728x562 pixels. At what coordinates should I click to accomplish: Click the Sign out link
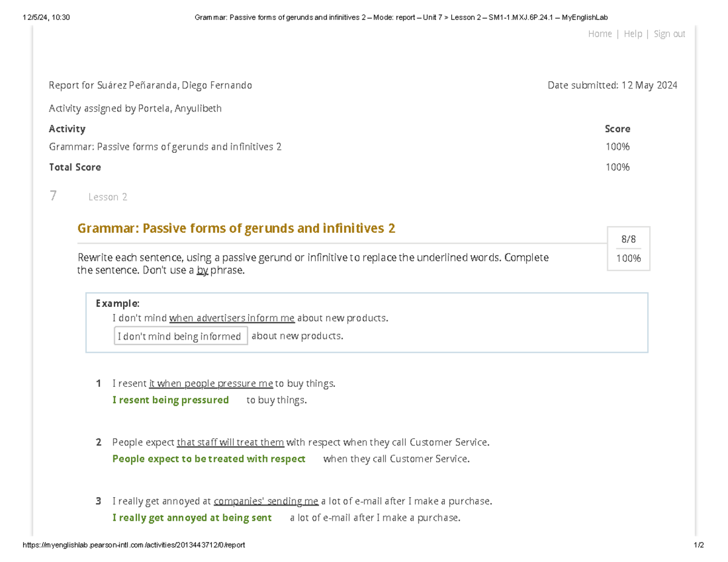pos(670,34)
